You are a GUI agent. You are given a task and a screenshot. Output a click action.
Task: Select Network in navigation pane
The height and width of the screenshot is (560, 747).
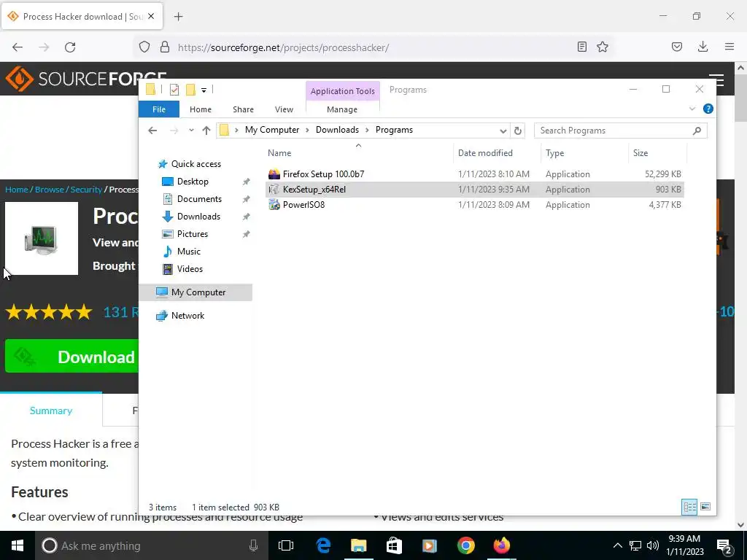click(x=187, y=316)
